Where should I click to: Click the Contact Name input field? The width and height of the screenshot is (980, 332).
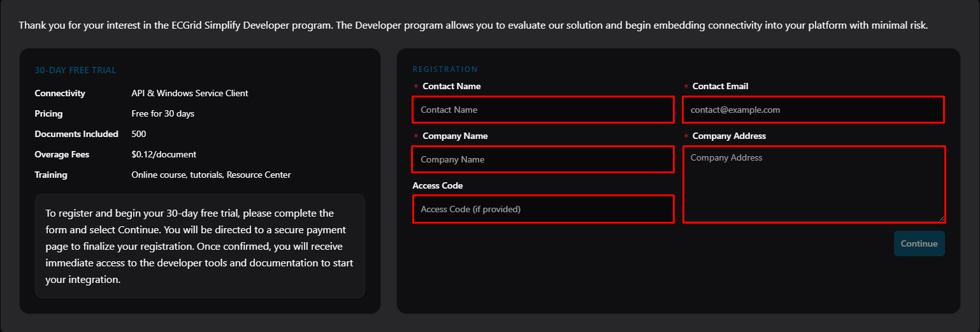(x=543, y=110)
